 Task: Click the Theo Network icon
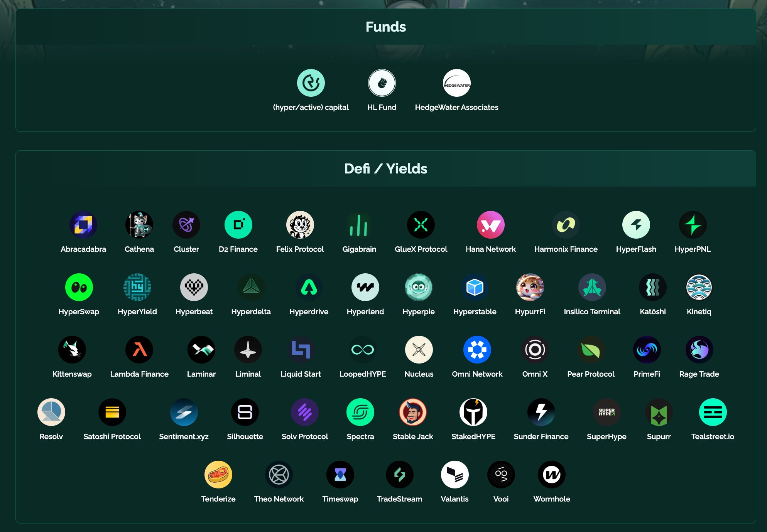279,475
